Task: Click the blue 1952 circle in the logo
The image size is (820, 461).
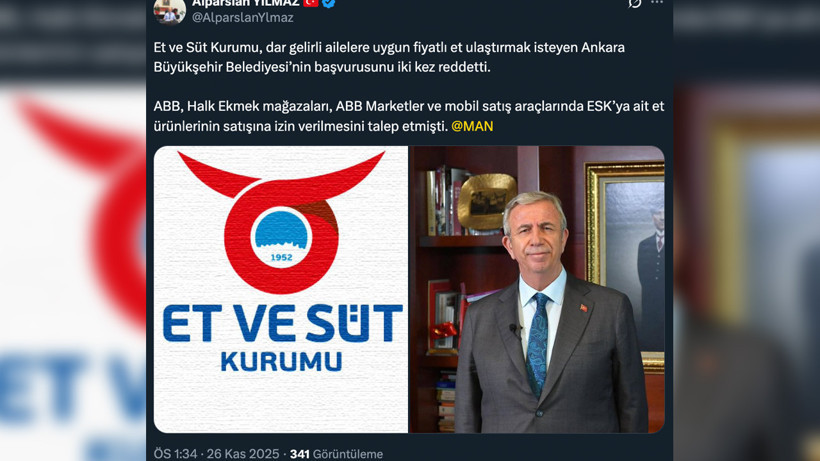Action: (x=281, y=238)
